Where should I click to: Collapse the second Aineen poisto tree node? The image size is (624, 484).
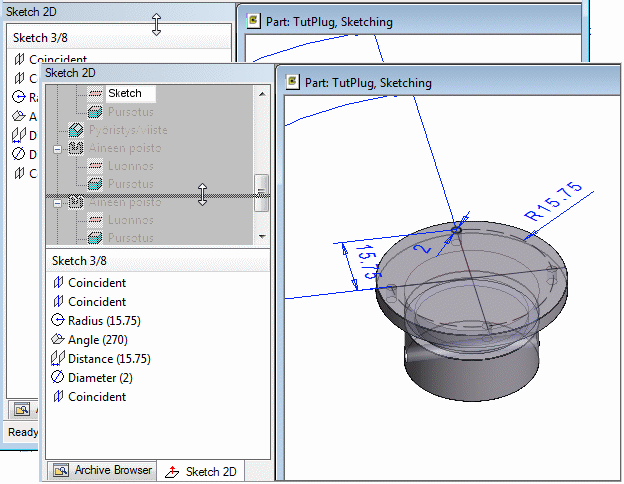point(58,203)
